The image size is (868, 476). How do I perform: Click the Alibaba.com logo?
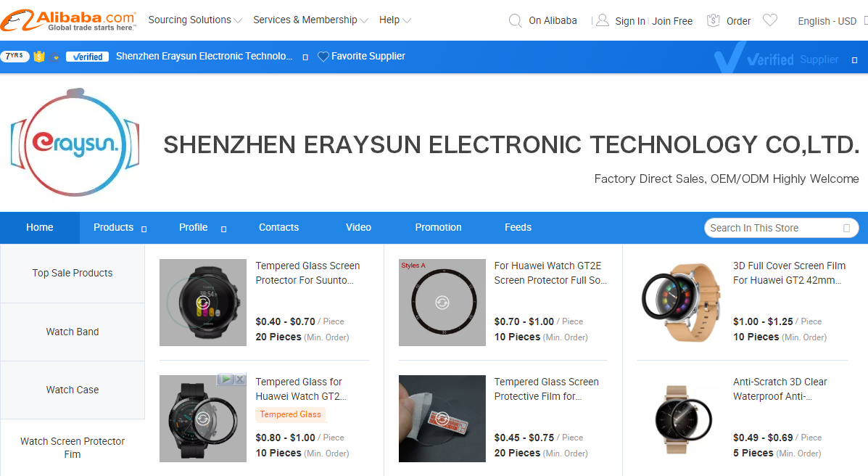click(x=68, y=20)
